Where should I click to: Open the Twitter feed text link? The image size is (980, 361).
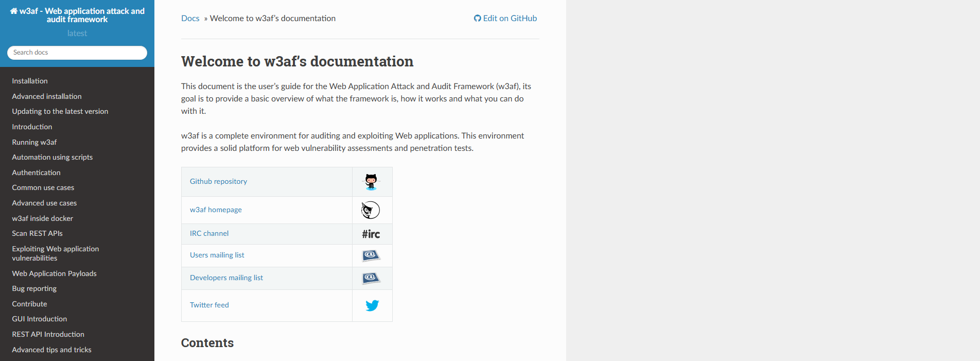209,305
